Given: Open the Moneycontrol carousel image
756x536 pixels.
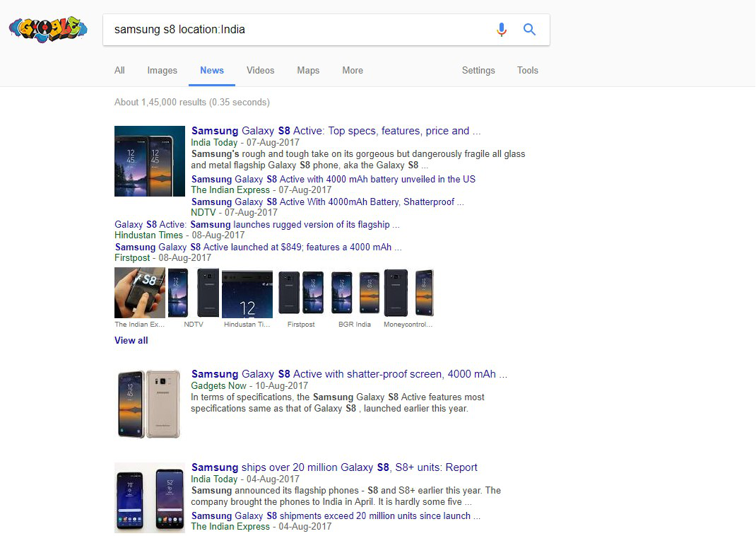Looking at the screenshot, I should pos(408,293).
